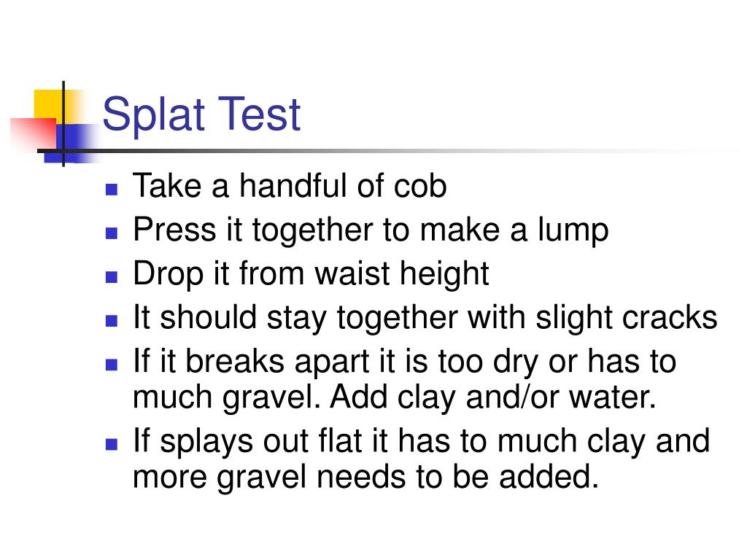This screenshot has height=560, width=747.
Task: Click the text 'Take a handful of cob'
Action: 290,185
